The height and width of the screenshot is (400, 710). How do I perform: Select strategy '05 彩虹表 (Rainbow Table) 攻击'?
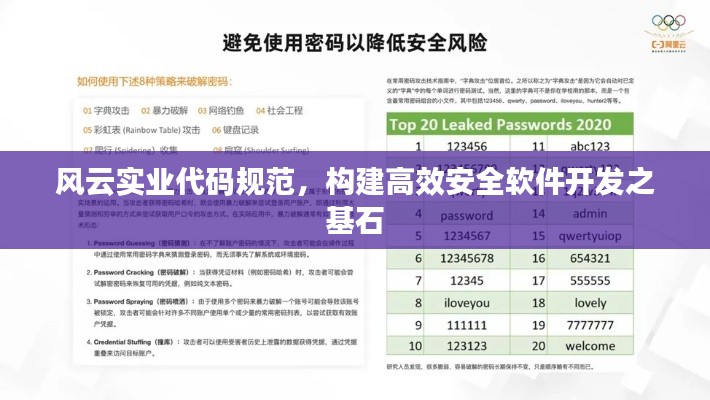(141, 130)
